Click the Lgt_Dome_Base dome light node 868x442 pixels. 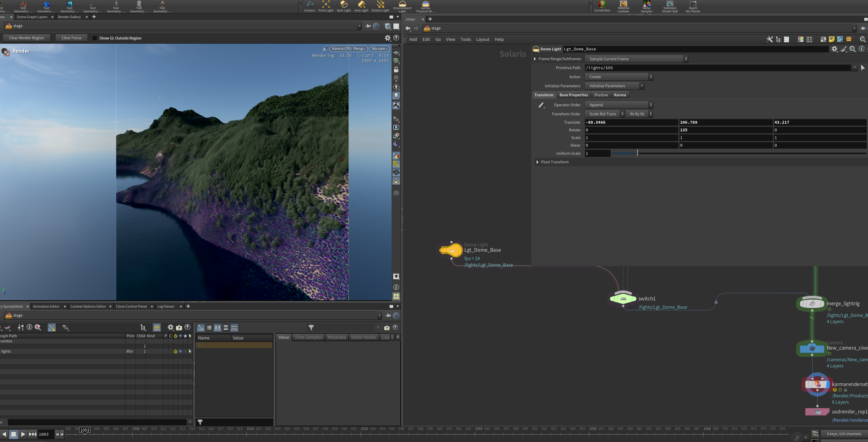point(451,250)
